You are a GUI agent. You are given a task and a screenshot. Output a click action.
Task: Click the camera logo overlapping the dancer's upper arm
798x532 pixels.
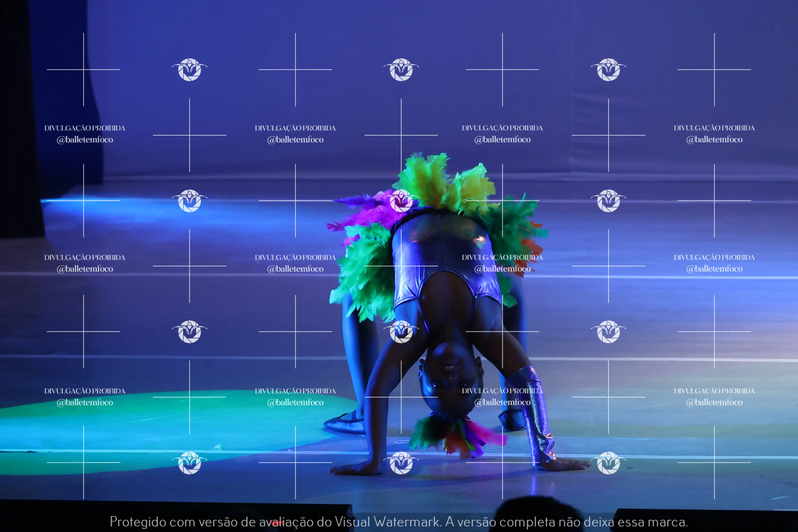tap(401, 331)
